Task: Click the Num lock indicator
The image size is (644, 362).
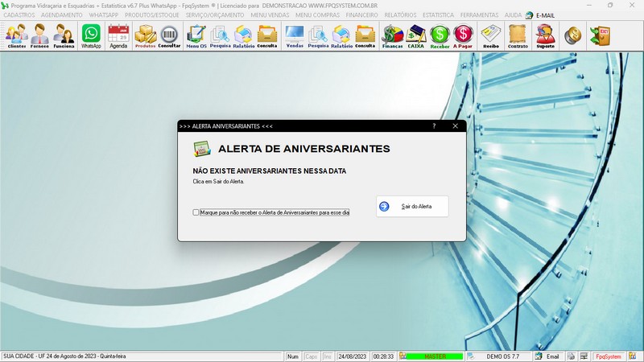Action: click(293, 356)
